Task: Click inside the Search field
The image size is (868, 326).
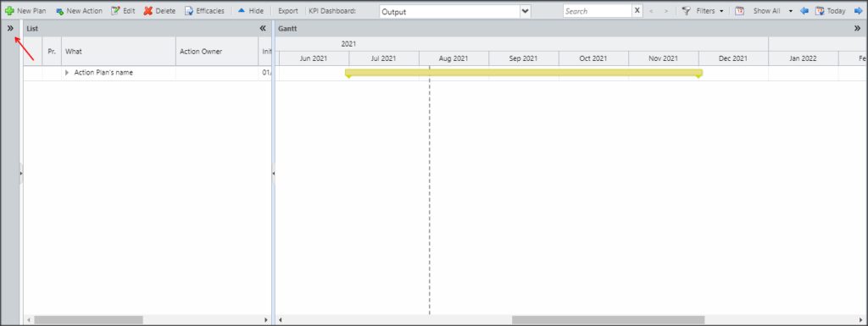Action: tap(597, 11)
